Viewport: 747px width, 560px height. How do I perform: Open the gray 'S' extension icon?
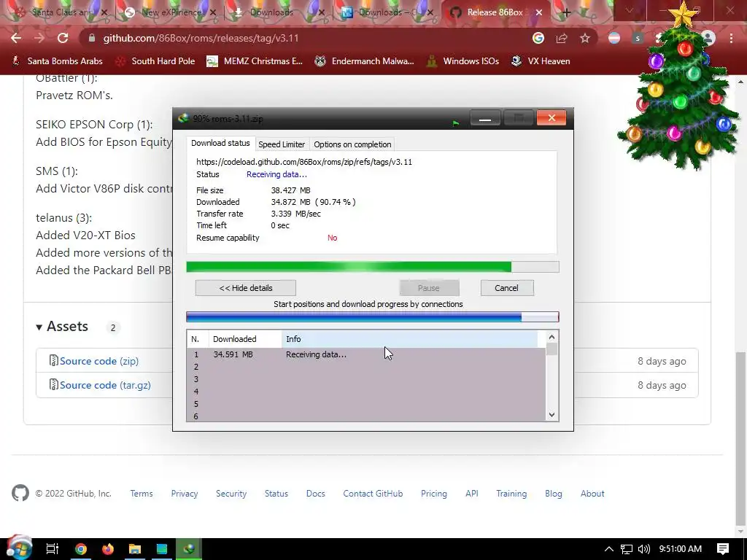(x=638, y=38)
